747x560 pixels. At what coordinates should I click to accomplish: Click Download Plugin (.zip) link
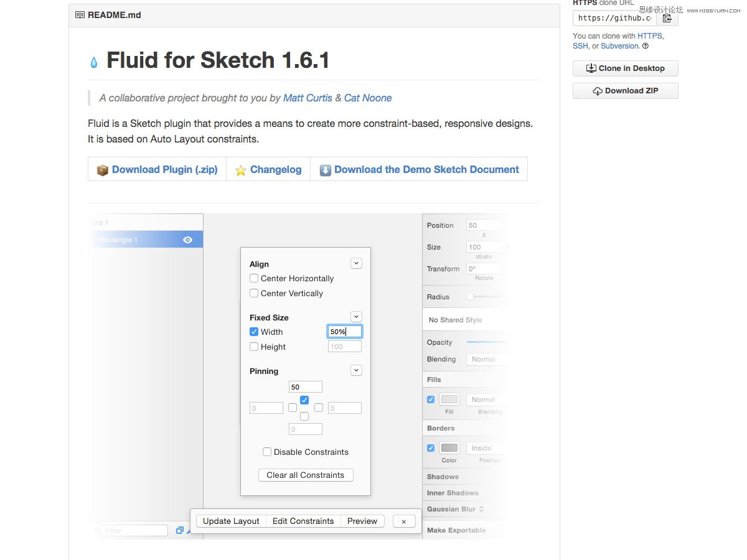pyautogui.click(x=165, y=170)
